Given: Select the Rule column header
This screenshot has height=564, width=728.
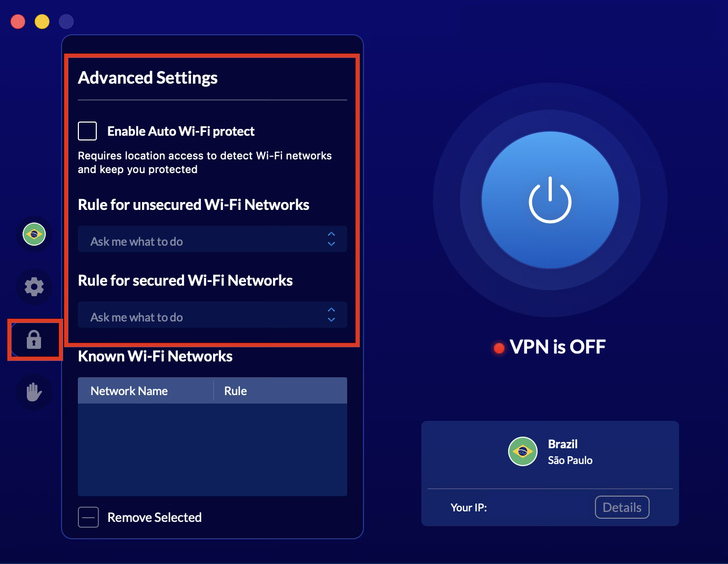Looking at the screenshot, I should tap(235, 390).
